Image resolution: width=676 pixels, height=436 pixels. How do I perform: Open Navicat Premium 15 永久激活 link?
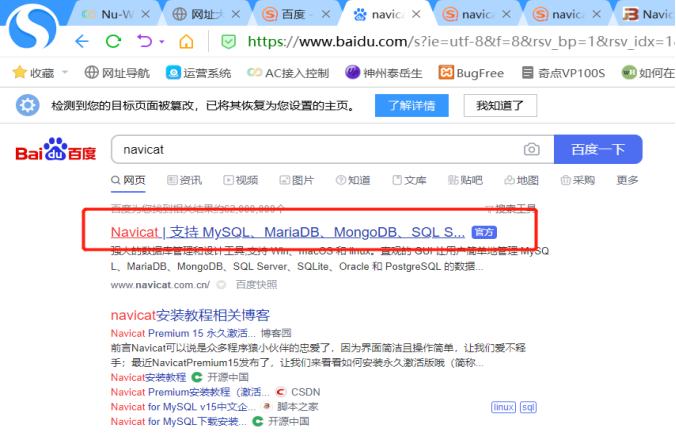(x=183, y=333)
